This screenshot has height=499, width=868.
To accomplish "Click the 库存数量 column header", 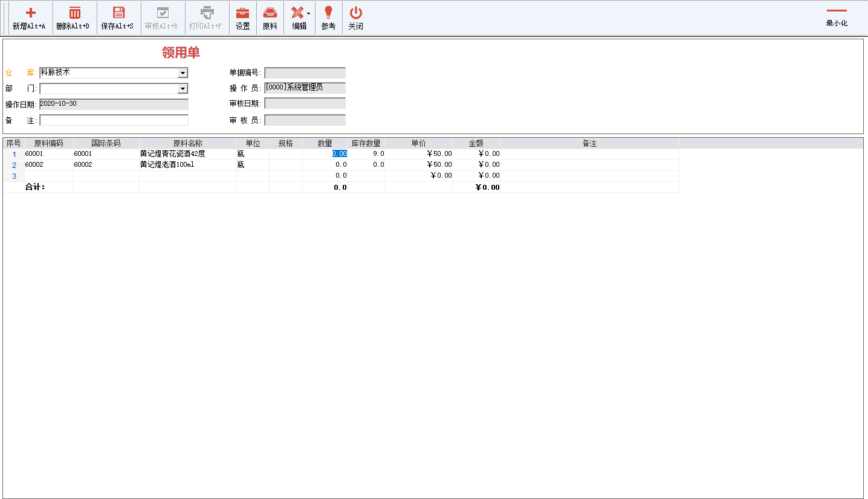I will (366, 143).
